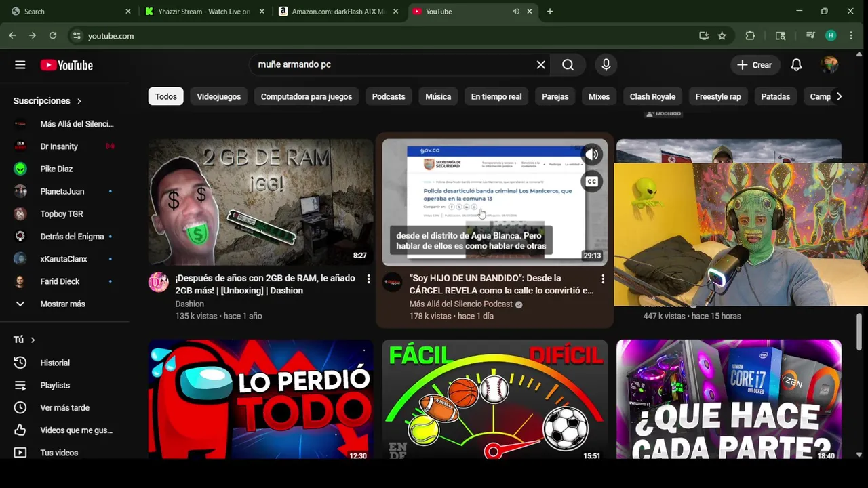Select the En tiempo real chip
This screenshot has height=488, width=868.
pos(496,96)
